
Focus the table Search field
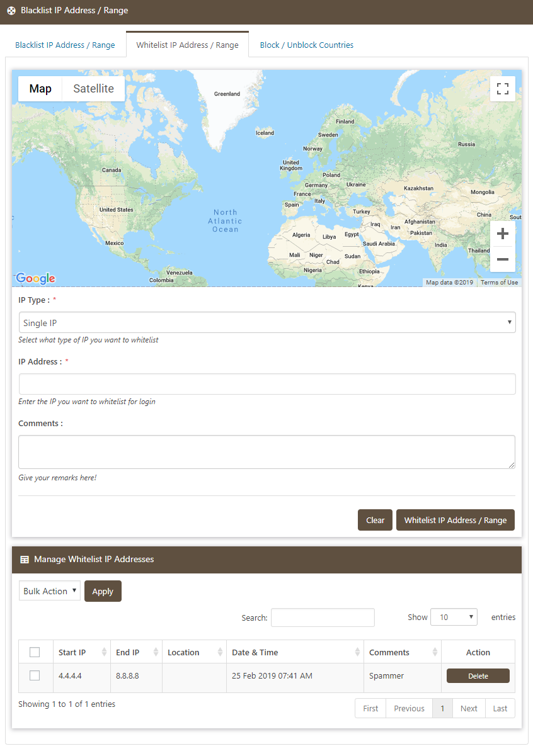tap(323, 618)
